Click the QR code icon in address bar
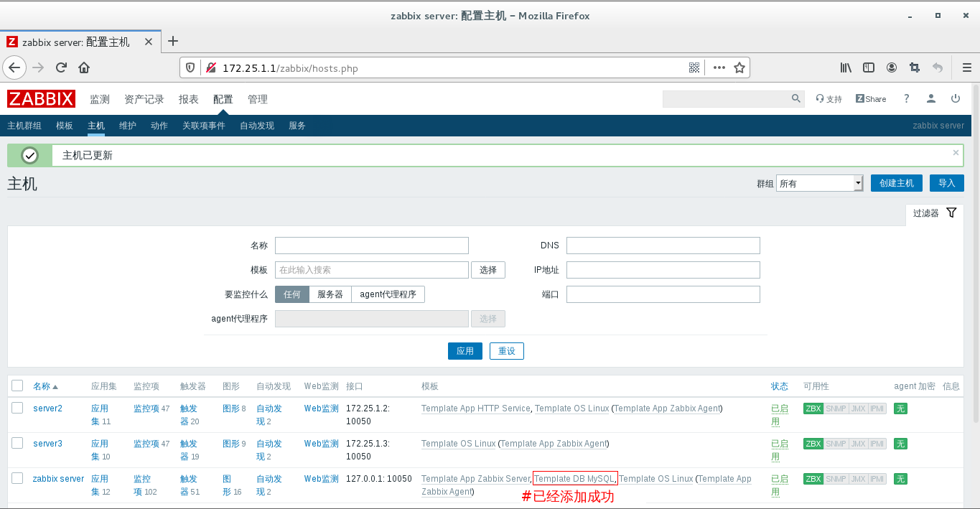Screen dimensions: 980x509 (694, 67)
